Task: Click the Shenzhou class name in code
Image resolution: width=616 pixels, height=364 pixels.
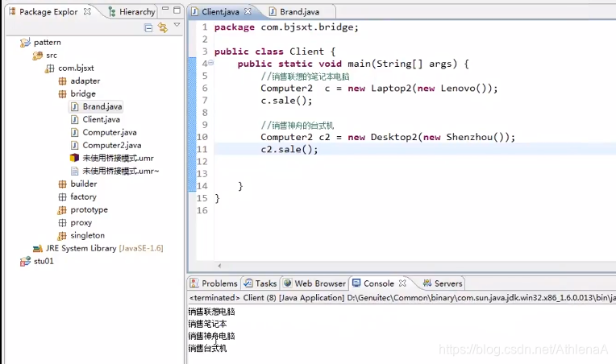Action: point(469,137)
